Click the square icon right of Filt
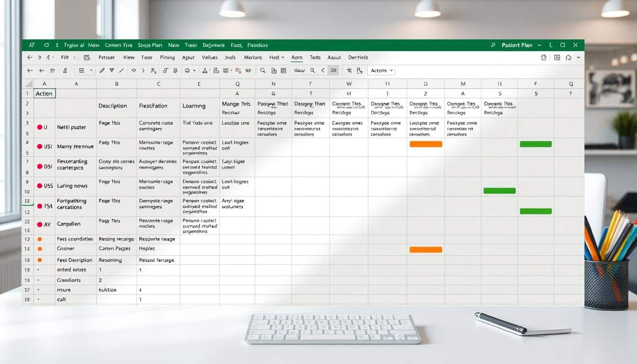Viewport: 637px width, 364px height. 87,57
